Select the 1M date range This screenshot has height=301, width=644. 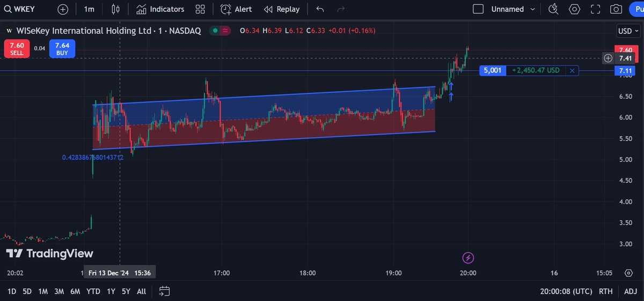[x=43, y=291]
